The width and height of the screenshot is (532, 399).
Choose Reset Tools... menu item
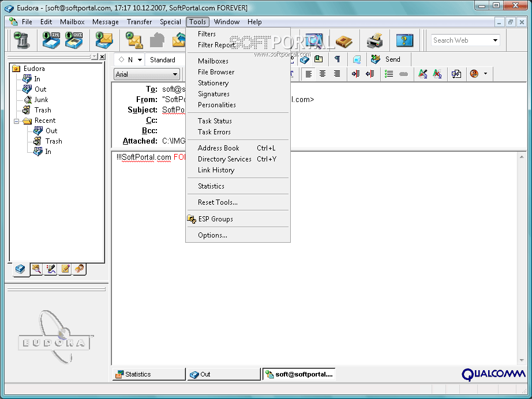(x=238, y=202)
